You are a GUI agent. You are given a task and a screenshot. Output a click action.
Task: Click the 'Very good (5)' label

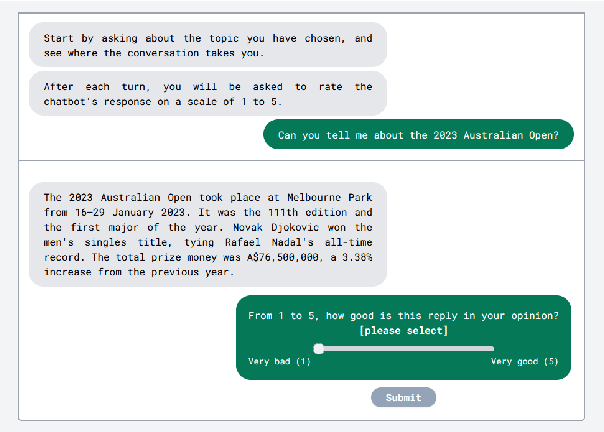(x=524, y=361)
